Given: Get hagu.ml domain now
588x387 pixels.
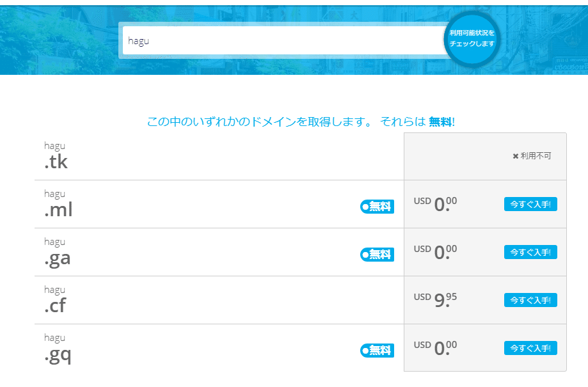Looking at the screenshot, I should (530, 204).
